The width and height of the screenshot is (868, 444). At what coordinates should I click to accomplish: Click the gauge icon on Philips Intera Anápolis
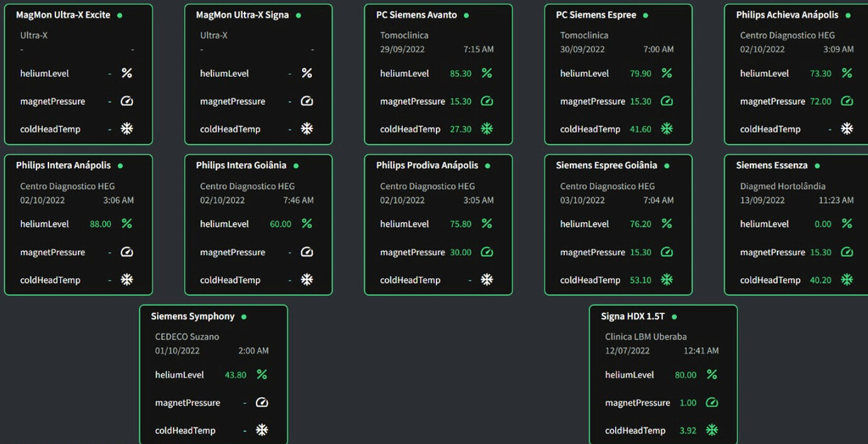click(127, 252)
